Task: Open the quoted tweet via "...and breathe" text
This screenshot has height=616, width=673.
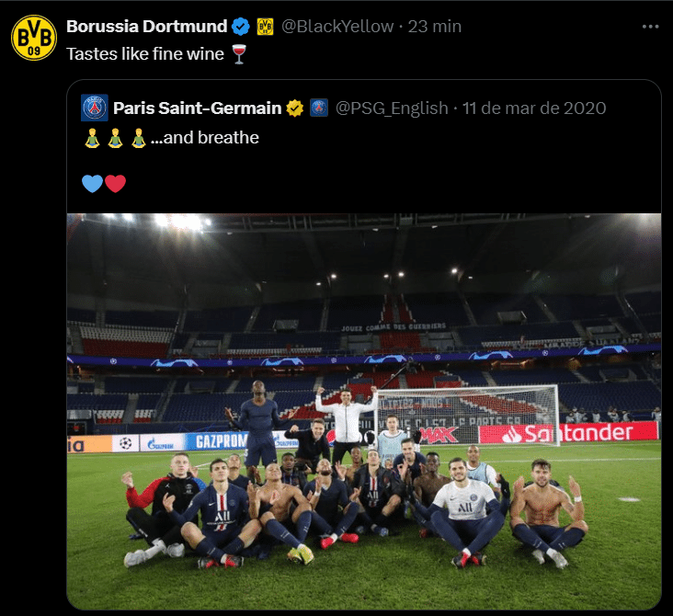Action: point(205,138)
